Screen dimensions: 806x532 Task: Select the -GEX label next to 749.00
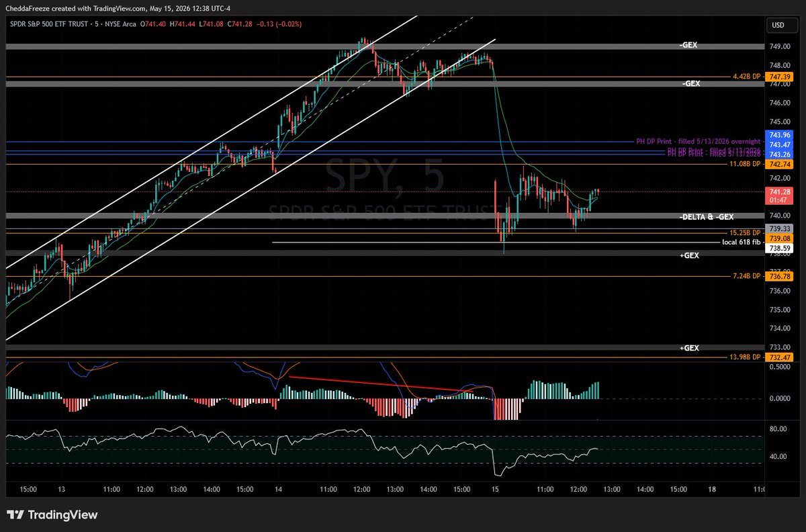tap(690, 46)
